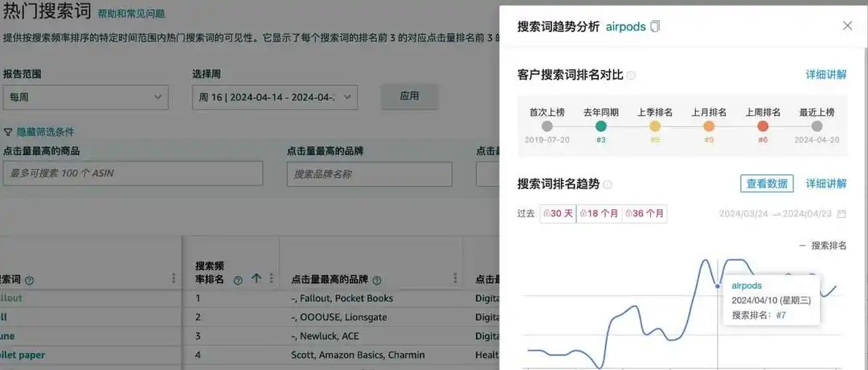Open the toilet paper search term row link
The height and width of the screenshot is (370, 868).
pyautogui.click(x=23, y=355)
